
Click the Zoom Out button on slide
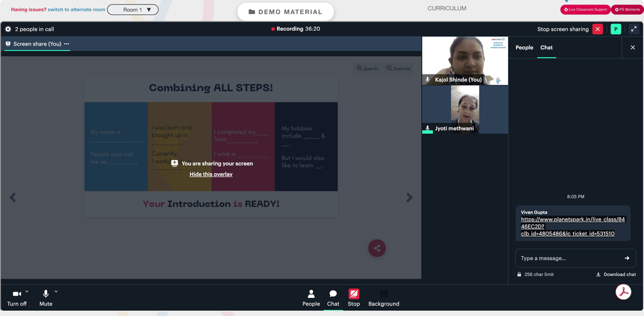click(399, 68)
